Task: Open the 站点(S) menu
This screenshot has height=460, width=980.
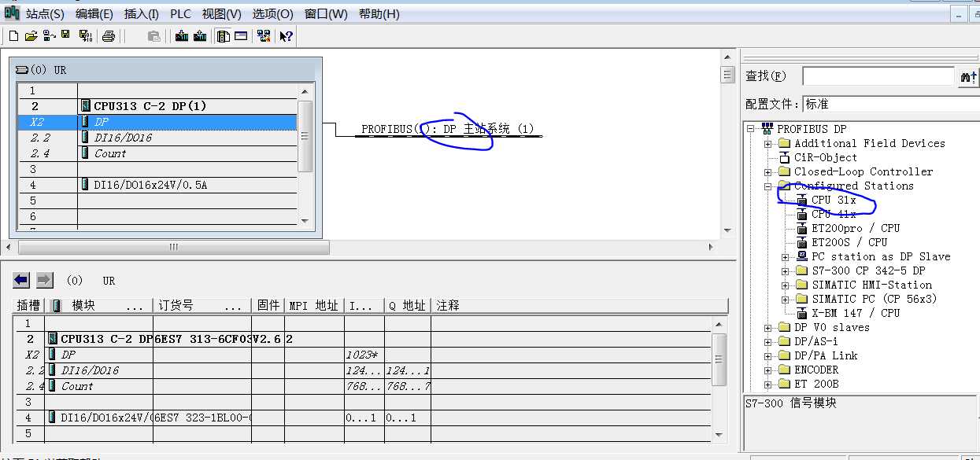Action: 45,13
